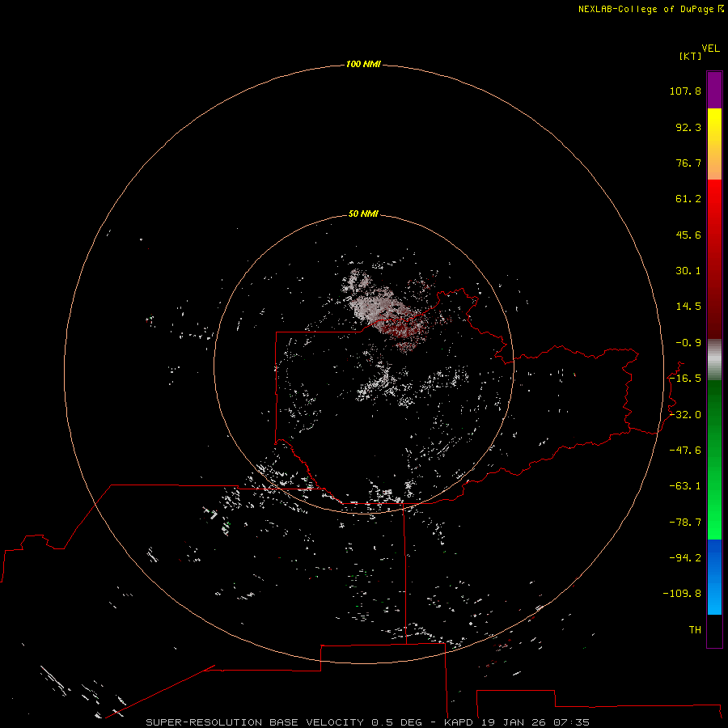Click the 14.5 velocity scale value

pos(688,307)
